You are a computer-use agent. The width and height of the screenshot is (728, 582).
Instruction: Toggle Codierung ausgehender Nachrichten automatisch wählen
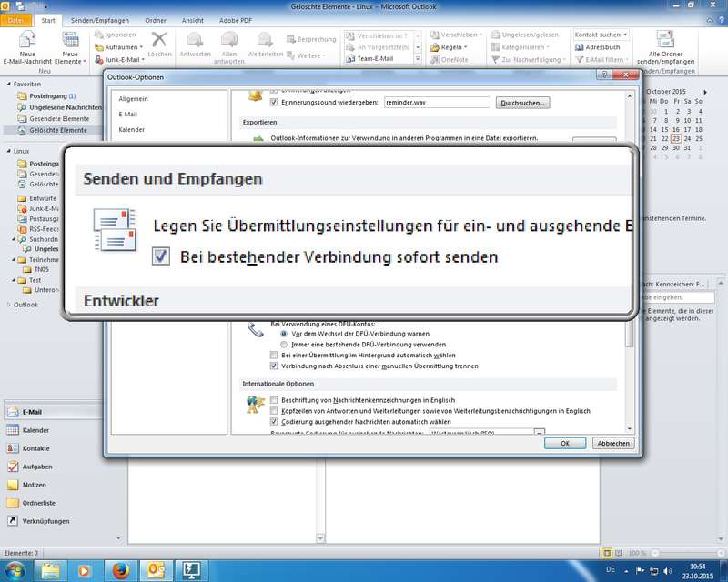274,422
